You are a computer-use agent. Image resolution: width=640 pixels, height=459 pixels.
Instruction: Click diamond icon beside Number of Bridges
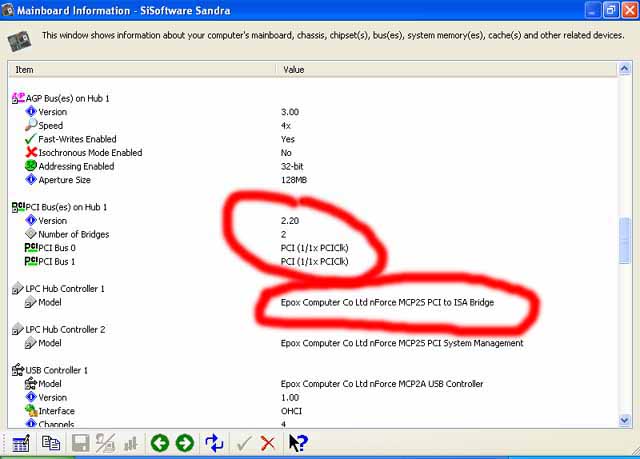(x=31, y=234)
